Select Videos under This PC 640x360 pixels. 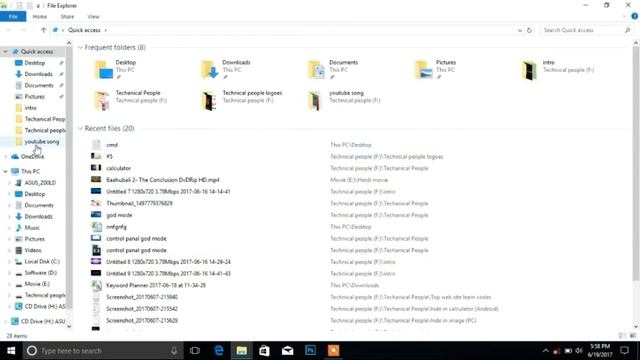(x=33, y=250)
